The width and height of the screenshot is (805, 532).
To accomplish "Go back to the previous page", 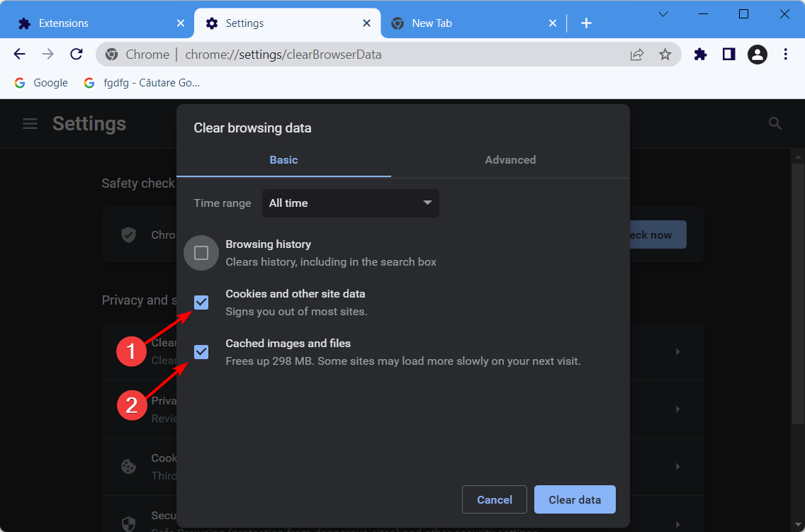I will (x=20, y=54).
